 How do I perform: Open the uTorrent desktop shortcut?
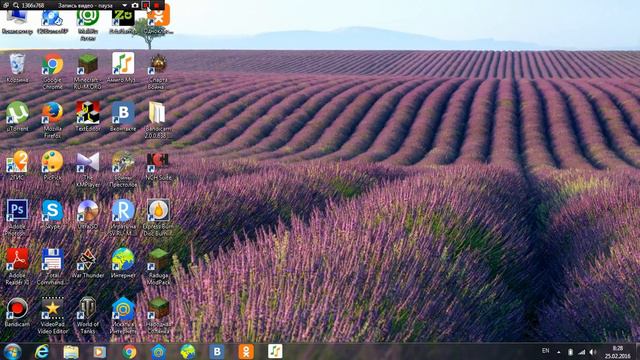pos(17,113)
